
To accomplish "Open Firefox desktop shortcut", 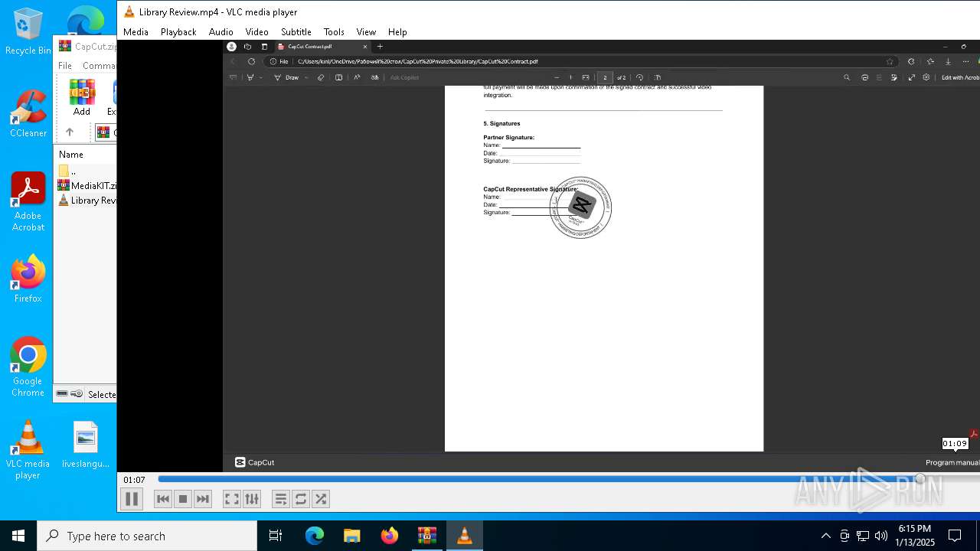I will 28,279.
